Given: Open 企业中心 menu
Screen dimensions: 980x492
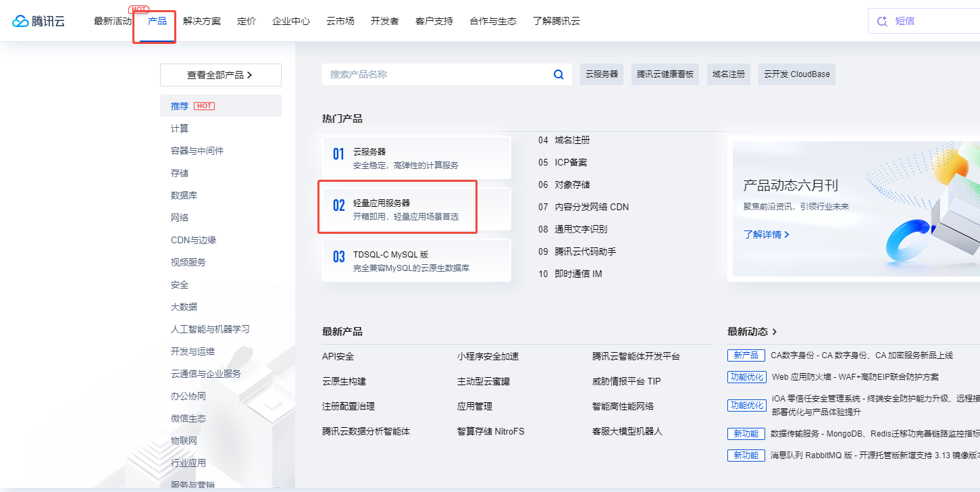Looking at the screenshot, I should (x=291, y=21).
